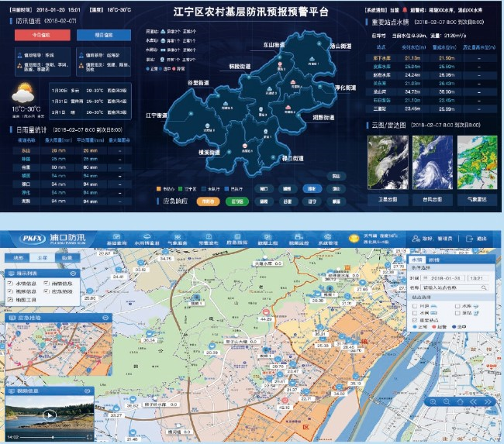Open 视频监控 navigation icon
The height and width of the screenshot is (444, 504).
[299, 237]
